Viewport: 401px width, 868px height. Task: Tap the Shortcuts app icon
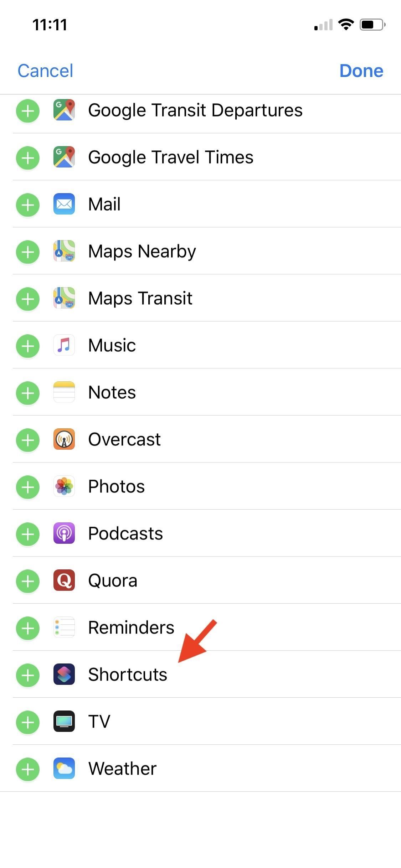tap(64, 675)
